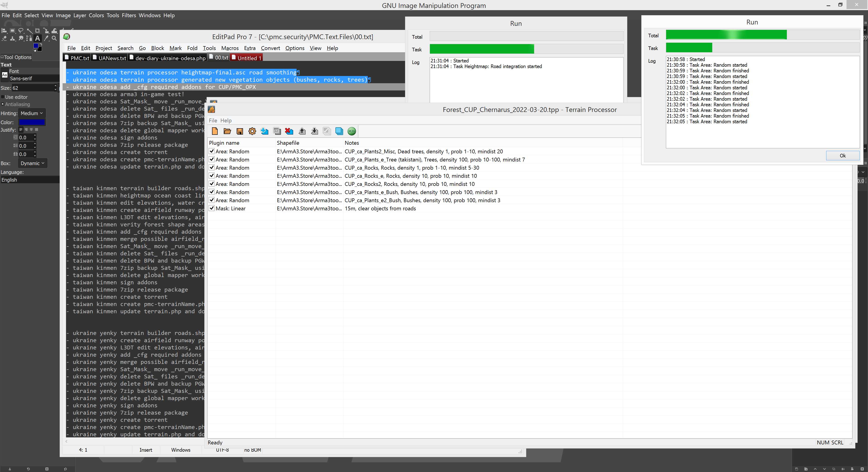
Task: Click the Language English input field
Action: click(x=30, y=180)
